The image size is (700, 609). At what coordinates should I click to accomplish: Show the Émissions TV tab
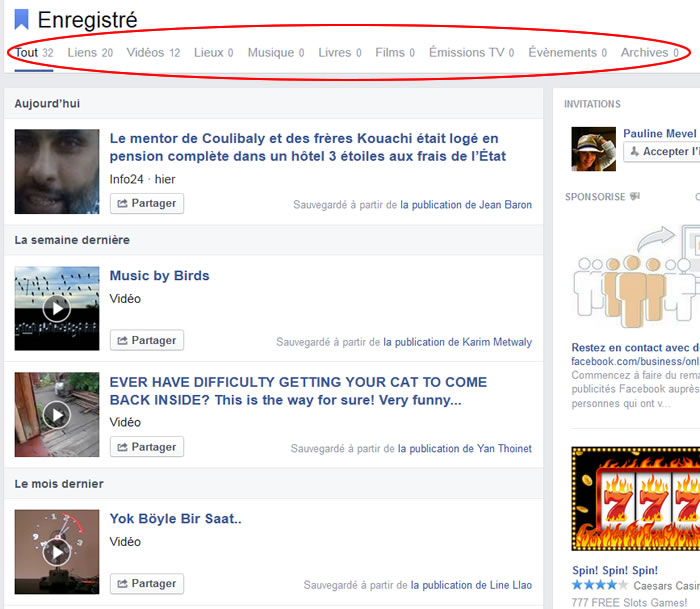(x=471, y=53)
